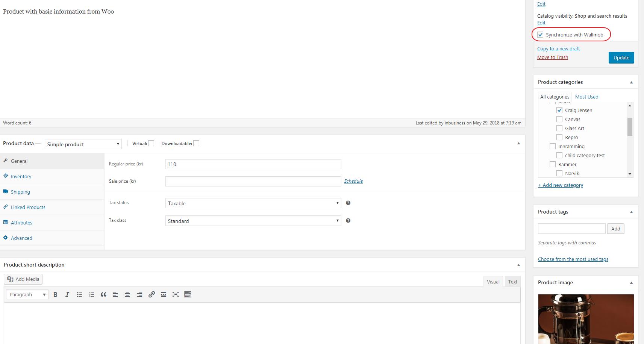Click the Catalog visibility Edit link
644x344 pixels.
pos(541,23)
